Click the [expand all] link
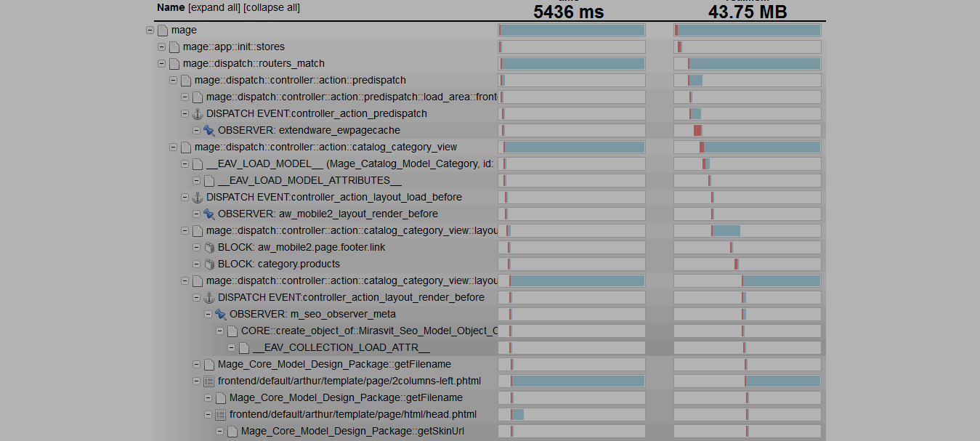 coord(214,8)
